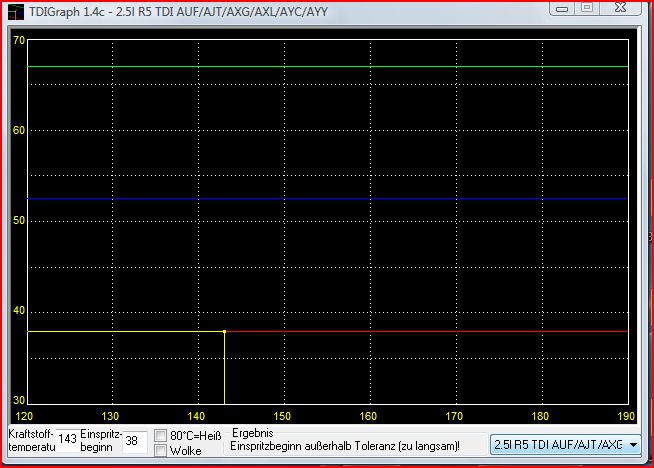Click the green upper tolerance line

coord(328,66)
